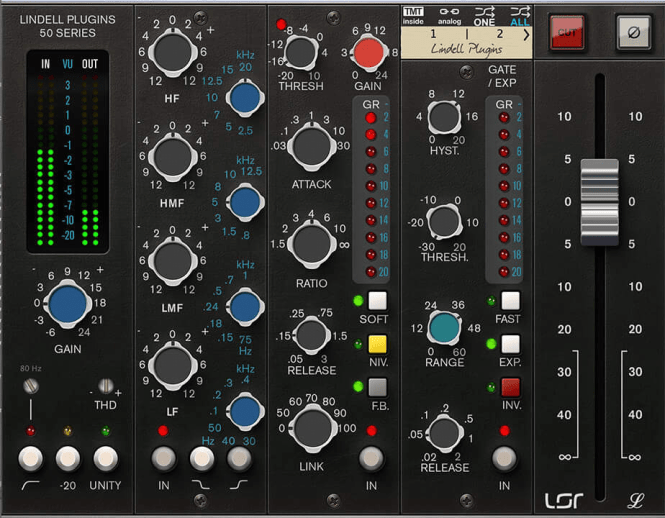Enable the high-pass filter button

[x=30, y=458]
